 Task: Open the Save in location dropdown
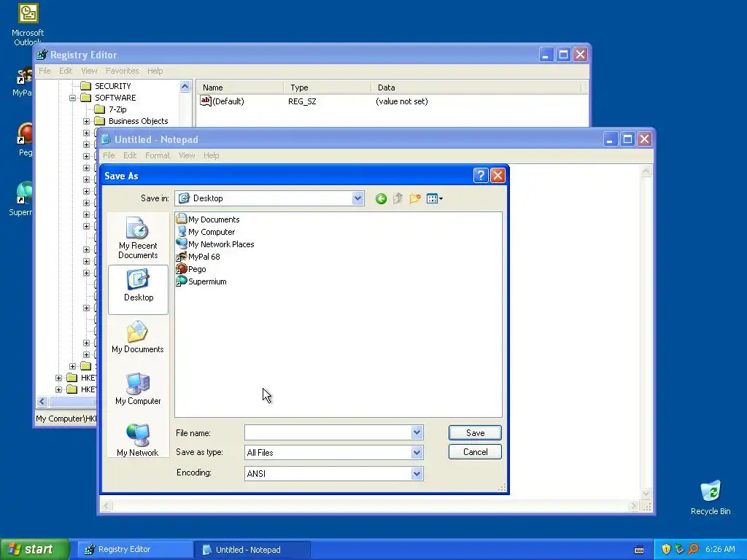click(x=357, y=198)
